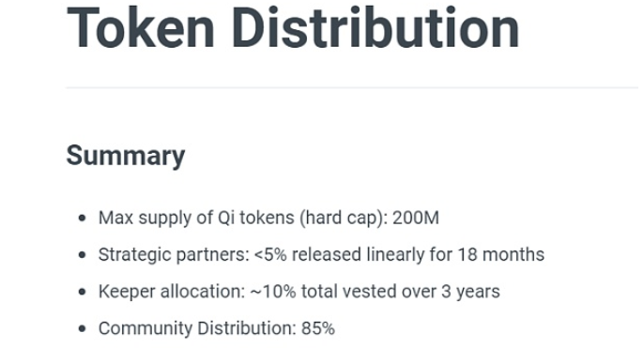Click the Token Distribution page title
The height and width of the screenshot is (348, 644).
point(293,28)
